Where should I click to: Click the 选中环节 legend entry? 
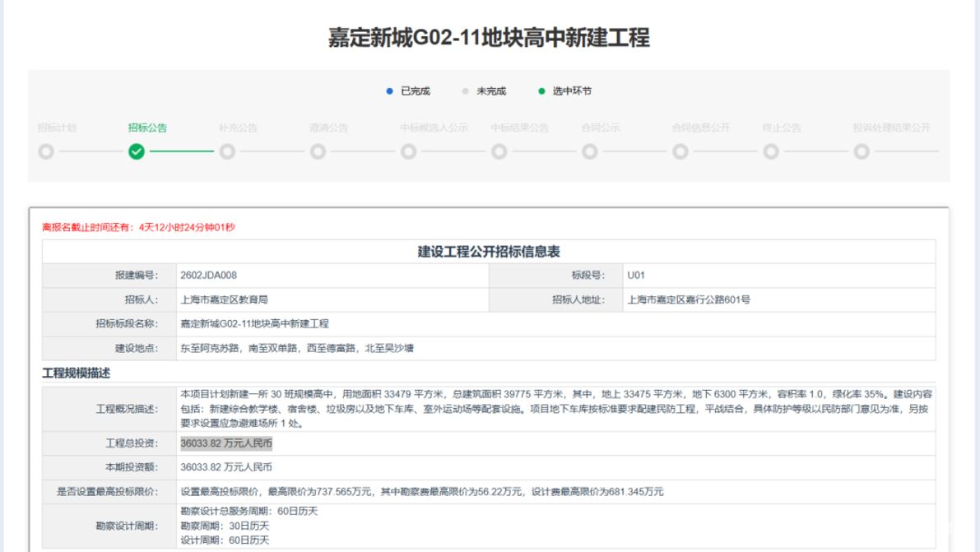pyautogui.click(x=565, y=91)
